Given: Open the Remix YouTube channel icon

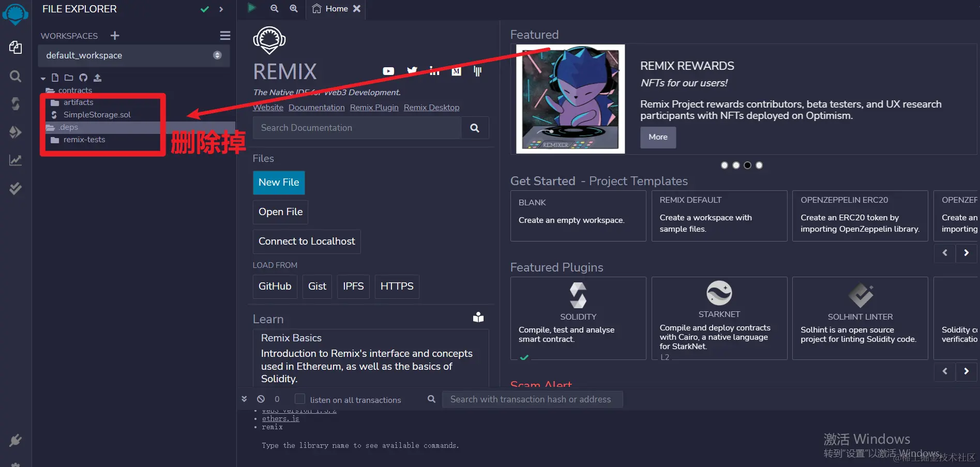Looking at the screenshot, I should [x=388, y=71].
